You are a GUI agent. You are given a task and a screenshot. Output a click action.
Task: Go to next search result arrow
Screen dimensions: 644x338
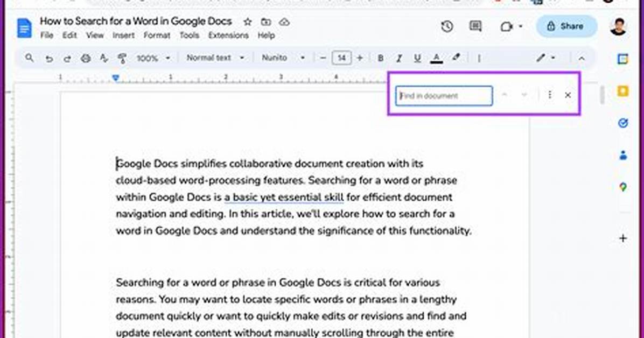click(524, 95)
